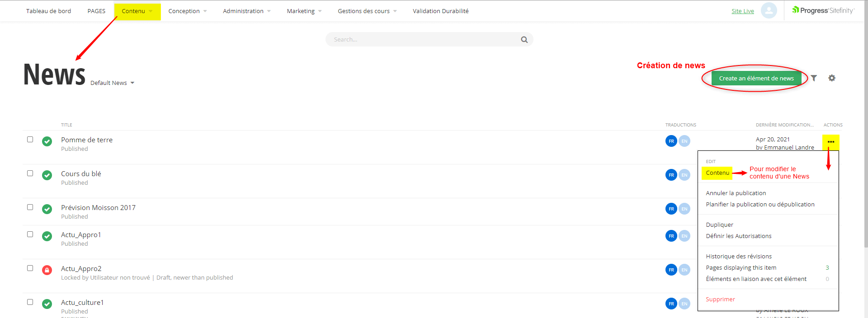Click the user profile avatar icon
868x318 pixels.
769,11
